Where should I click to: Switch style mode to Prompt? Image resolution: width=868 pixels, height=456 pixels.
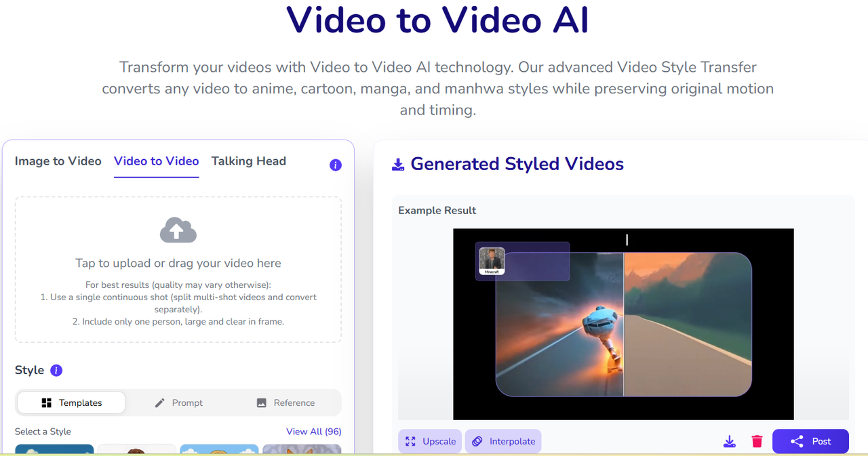click(x=178, y=402)
